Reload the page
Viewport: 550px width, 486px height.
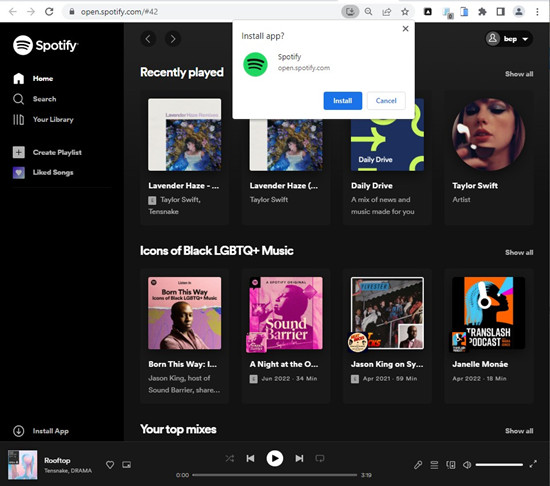(49, 12)
